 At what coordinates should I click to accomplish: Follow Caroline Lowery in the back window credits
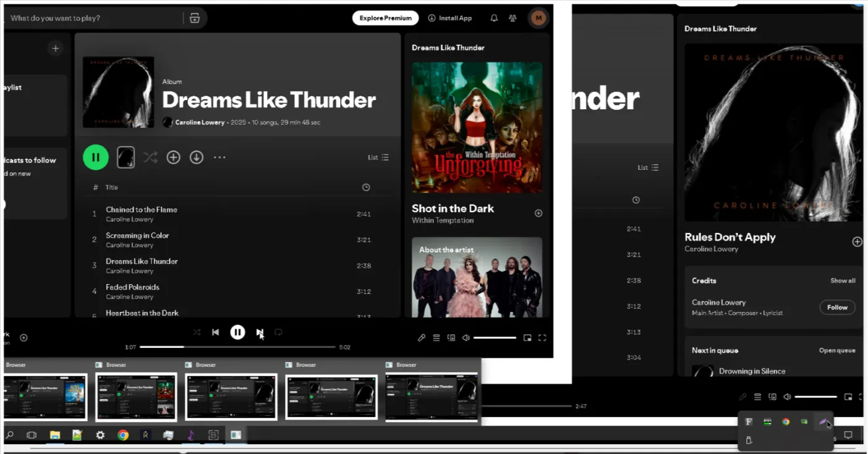(x=837, y=307)
